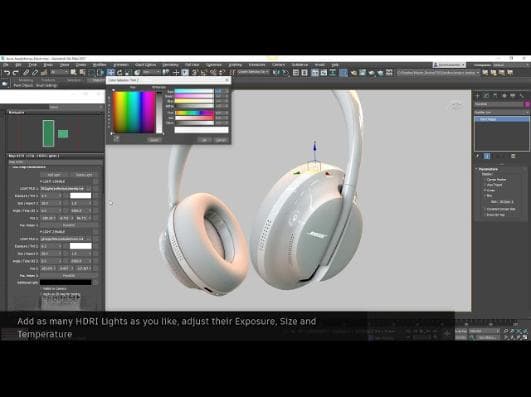Switch to Display command panel tab

coord(513,96)
